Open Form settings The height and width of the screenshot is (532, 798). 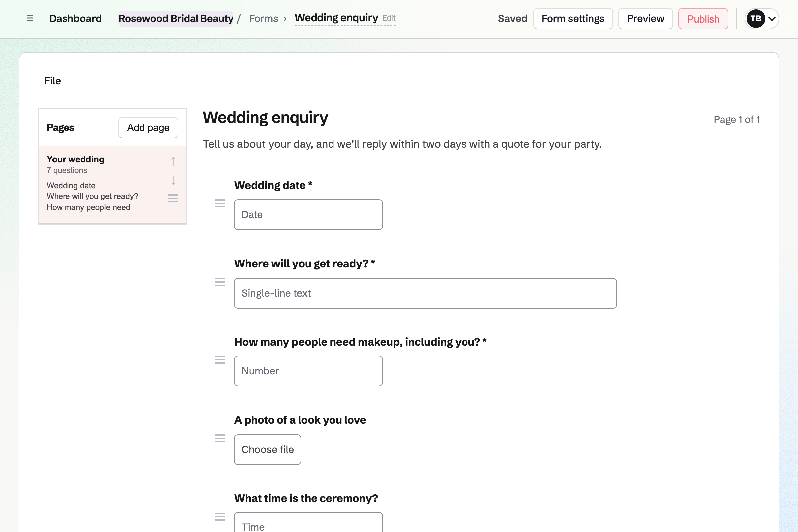(x=573, y=19)
